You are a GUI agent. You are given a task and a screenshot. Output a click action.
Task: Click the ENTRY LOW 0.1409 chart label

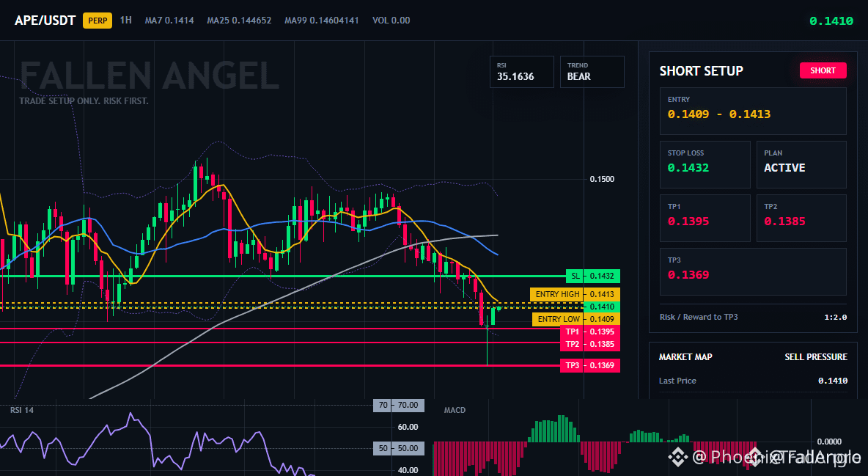point(575,319)
